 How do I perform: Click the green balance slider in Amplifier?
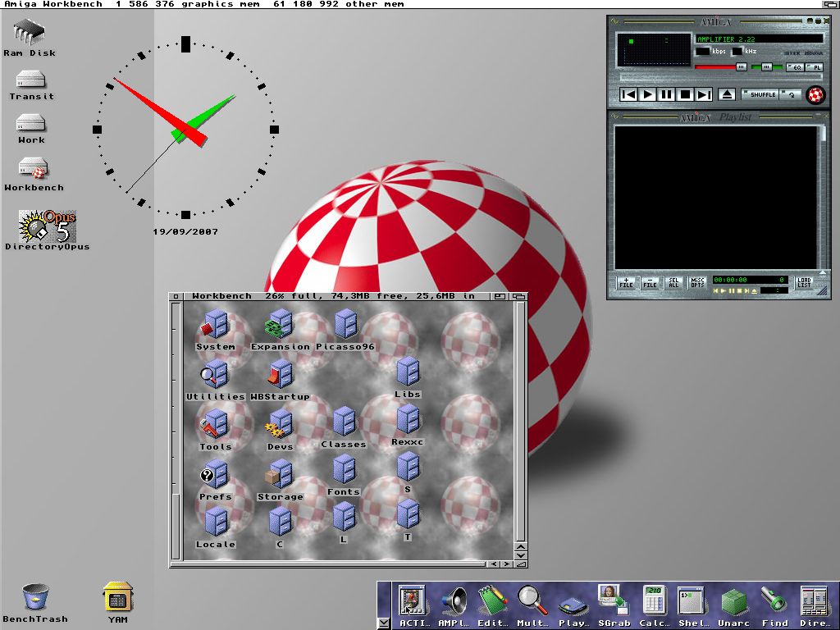(766, 67)
